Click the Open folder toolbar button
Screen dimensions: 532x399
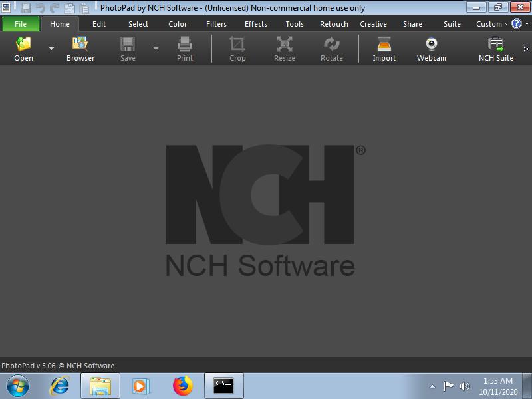[23, 49]
